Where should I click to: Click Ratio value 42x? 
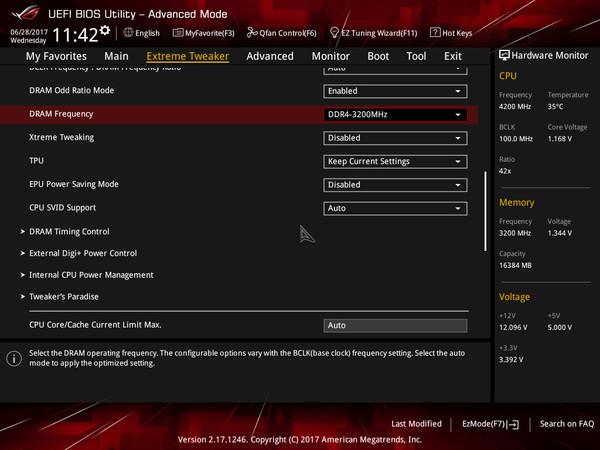point(505,171)
